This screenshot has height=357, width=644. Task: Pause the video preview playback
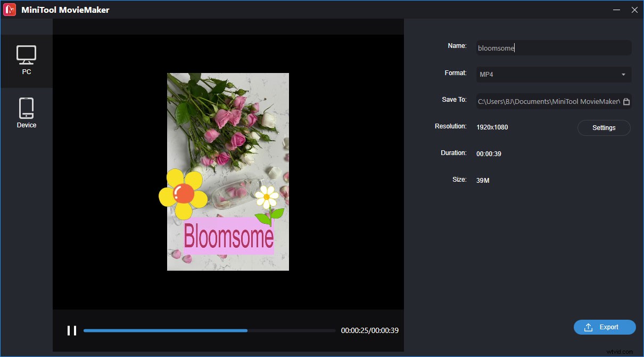tap(72, 330)
